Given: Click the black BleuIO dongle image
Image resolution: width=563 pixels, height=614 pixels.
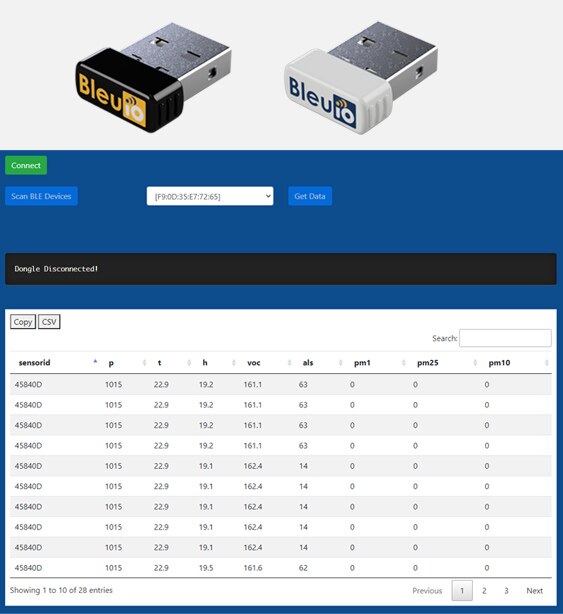Looking at the screenshot, I should click(x=153, y=78).
